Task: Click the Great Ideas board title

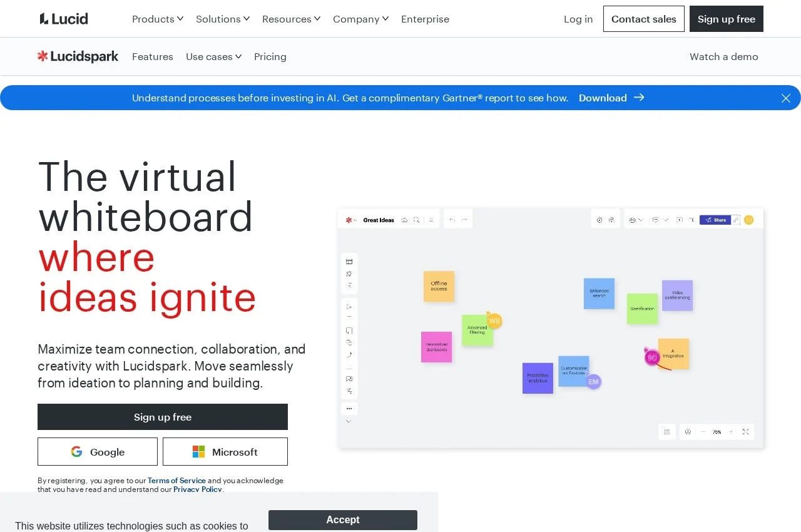Action: [379, 220]
